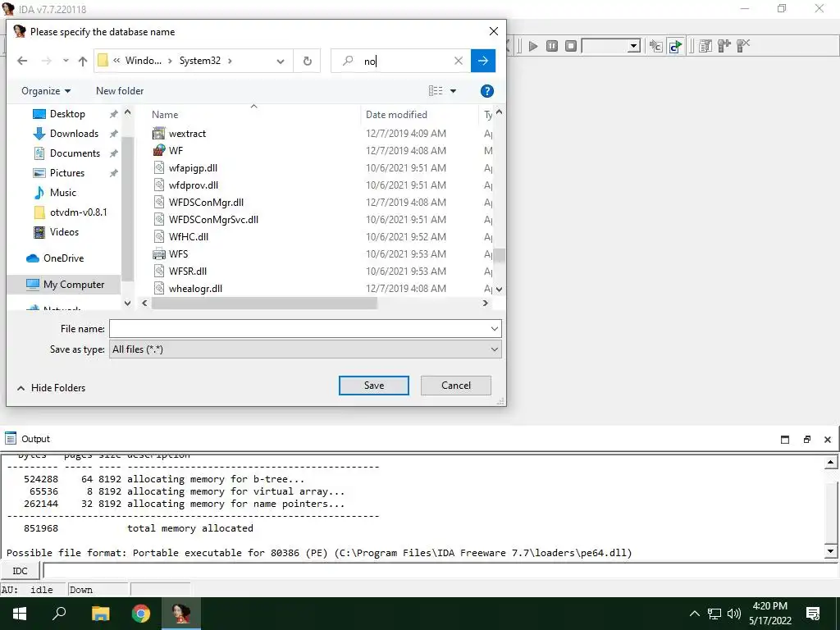Select WfHC.dll in the file list
This screenshot has height=630, width=840.
click(x=189, y=236)
